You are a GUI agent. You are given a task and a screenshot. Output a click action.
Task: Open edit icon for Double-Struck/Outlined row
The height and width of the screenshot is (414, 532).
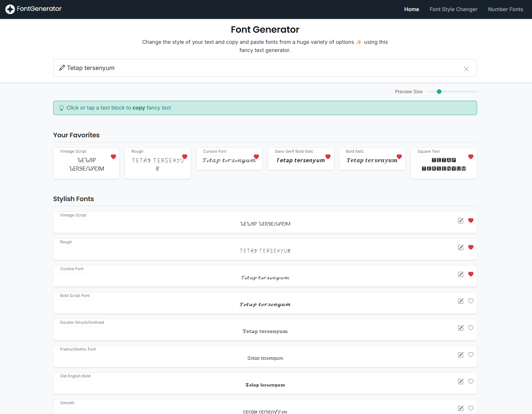(460, 328)
